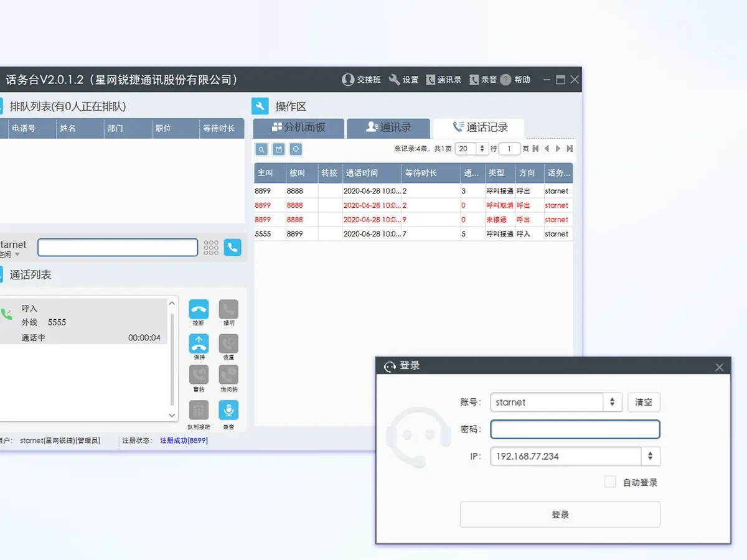Sort by 主叫 column header
Image resolution: width=747 pixels, height=560 pixels.
270,173
